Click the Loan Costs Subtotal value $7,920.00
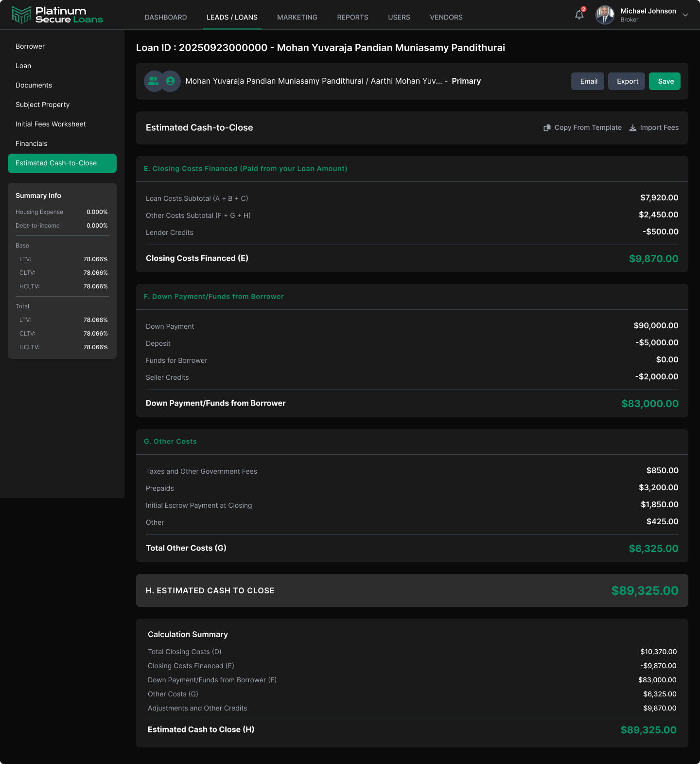The width and height of the screenshot is (700, 764). pyautogui.click(x=659, y=198)
